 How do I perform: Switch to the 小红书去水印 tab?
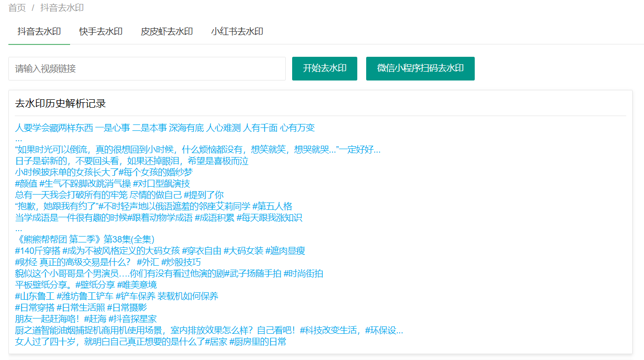pos(237,31)
